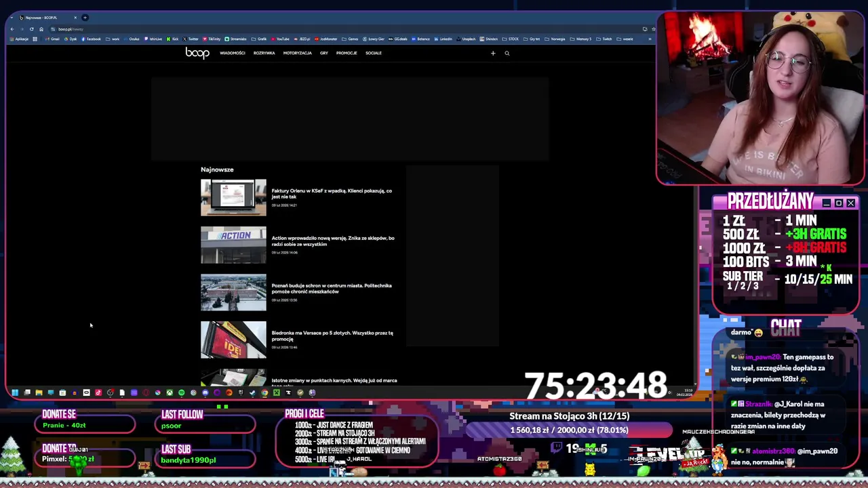The width and height of the screenshot is (868, 488).
Task: Open the ROZRYWKA menu item
Action: point(264,53)
